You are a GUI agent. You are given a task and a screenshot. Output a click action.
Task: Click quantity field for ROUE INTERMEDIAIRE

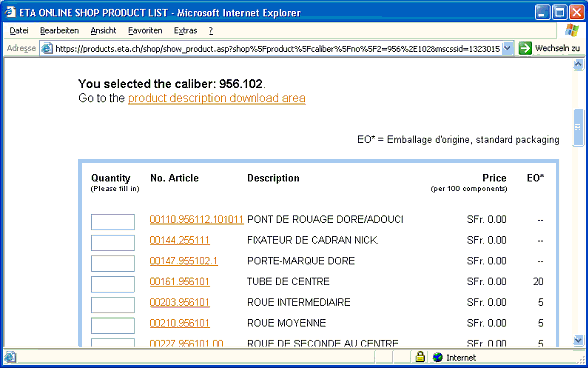pos(113,305)
